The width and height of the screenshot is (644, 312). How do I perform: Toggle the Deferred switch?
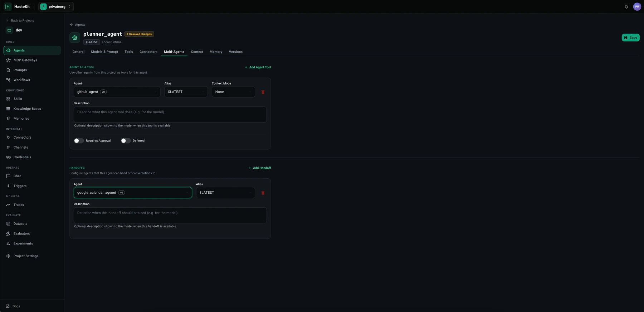click(126, 141)
